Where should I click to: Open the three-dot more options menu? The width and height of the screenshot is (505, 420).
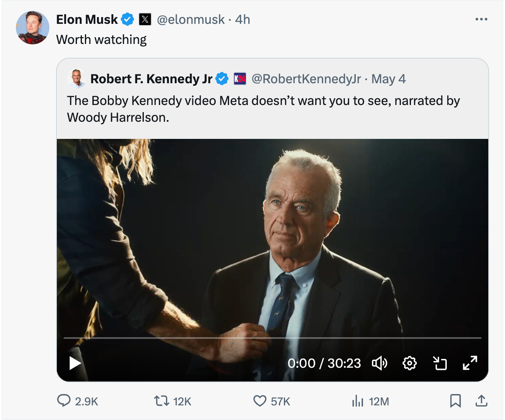click(481, 19)
